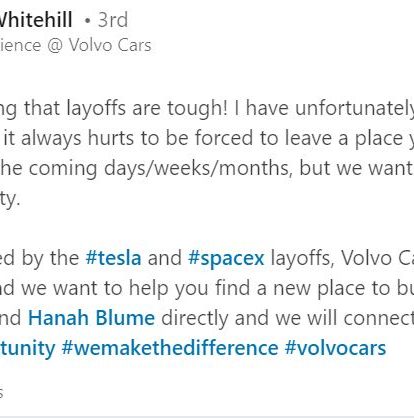The image size is (414, 418).
Task: Follow the #tesla hashtag
Action: 113,258
